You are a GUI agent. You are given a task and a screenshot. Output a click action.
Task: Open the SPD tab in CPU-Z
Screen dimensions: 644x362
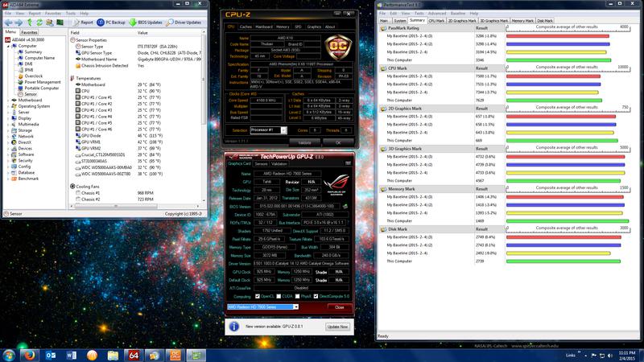pos(298,27)
